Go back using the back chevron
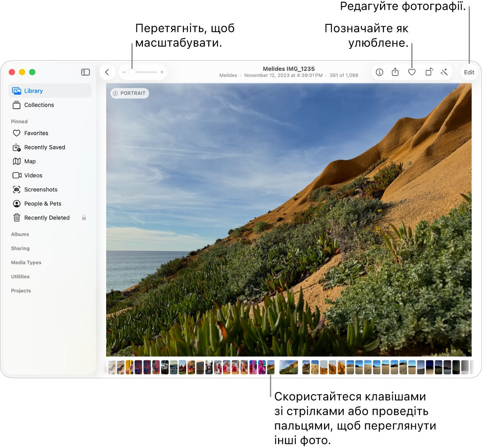 107,72
